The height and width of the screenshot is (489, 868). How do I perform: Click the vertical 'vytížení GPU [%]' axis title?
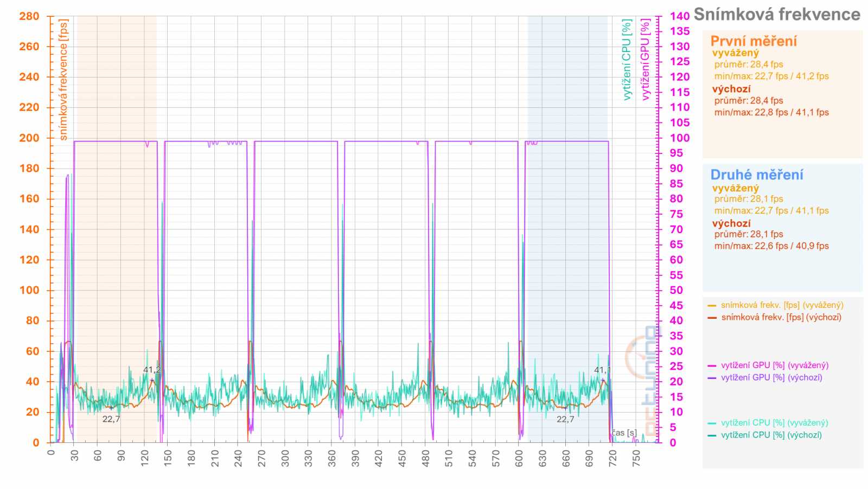pyautogui.click(x=645, y=60)
